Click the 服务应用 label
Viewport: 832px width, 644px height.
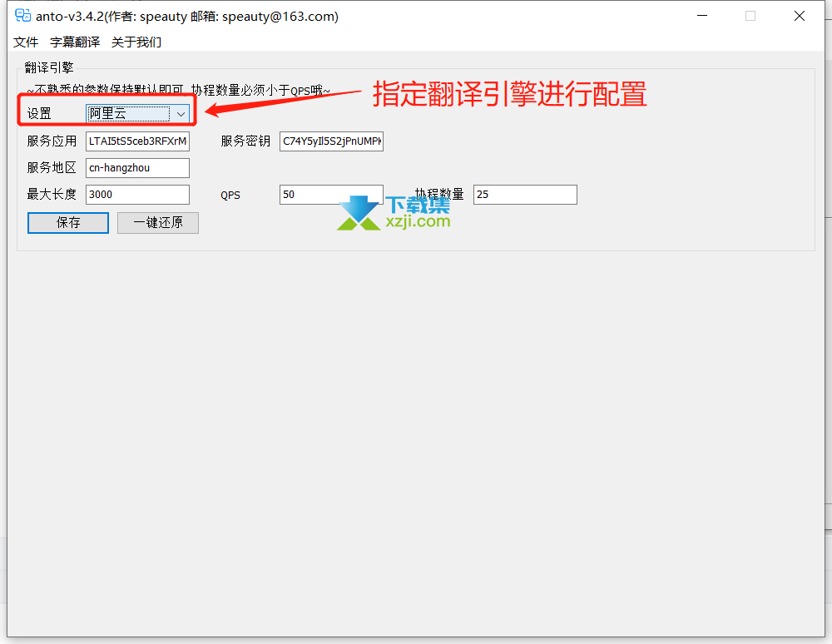tap(52, 141)
